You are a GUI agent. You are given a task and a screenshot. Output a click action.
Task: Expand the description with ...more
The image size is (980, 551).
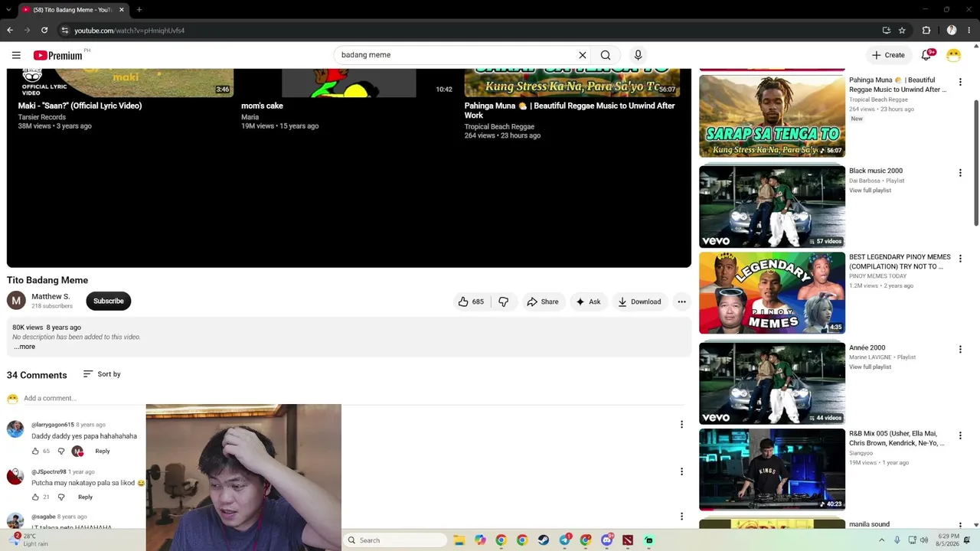point(24,347)
